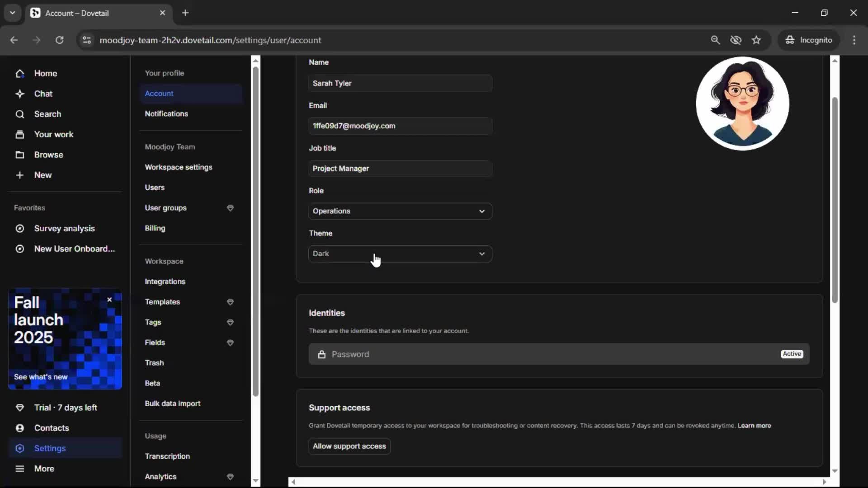Viewport: 868px width, 488px height.
Task: Click Allow support access button
Action: (349, 446)
